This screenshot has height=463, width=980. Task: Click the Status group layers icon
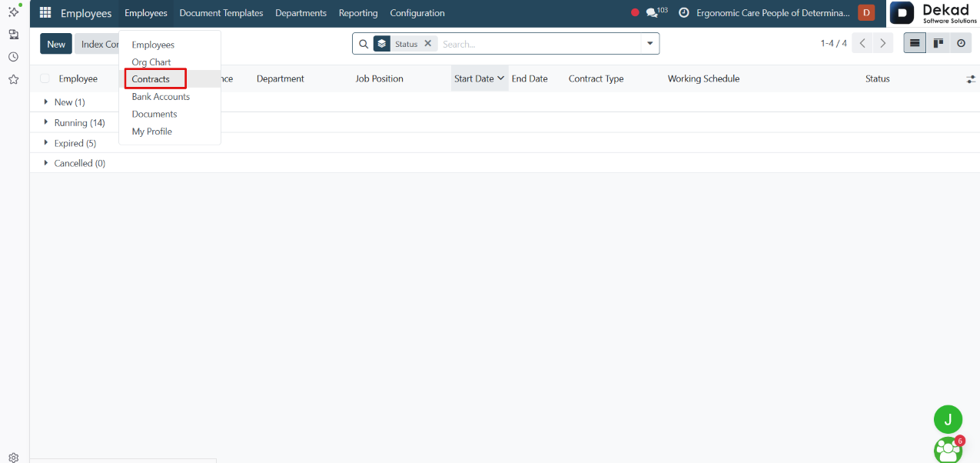(382, 44)
